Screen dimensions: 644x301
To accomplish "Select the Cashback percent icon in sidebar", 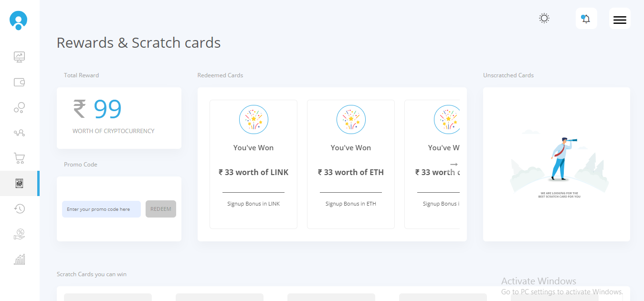I will click(19, 234).
